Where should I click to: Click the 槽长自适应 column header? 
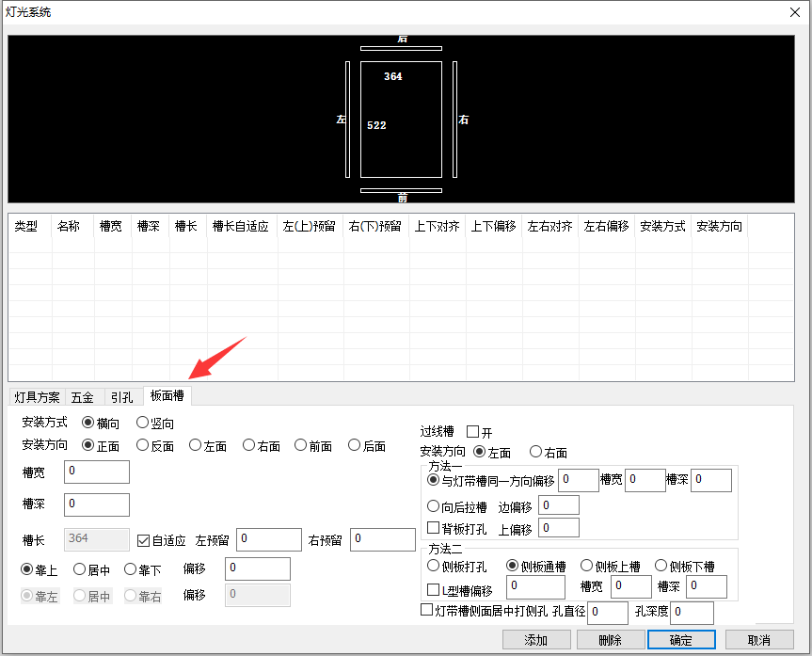pos(242,226)
